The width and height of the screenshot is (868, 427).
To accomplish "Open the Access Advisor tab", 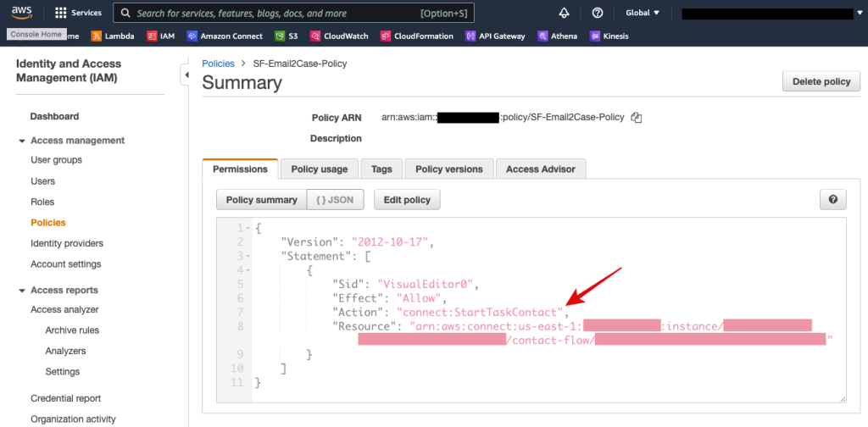I will (541, 169).
